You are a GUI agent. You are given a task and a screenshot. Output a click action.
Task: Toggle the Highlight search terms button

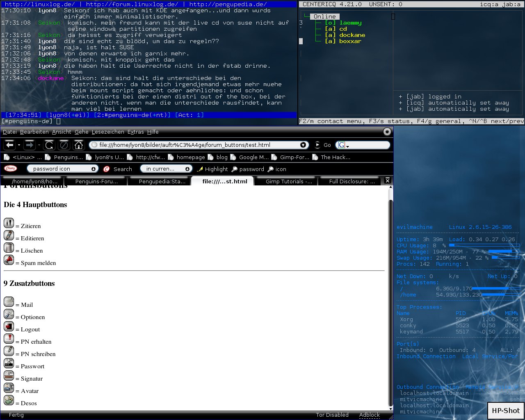(x=212, y=169)
